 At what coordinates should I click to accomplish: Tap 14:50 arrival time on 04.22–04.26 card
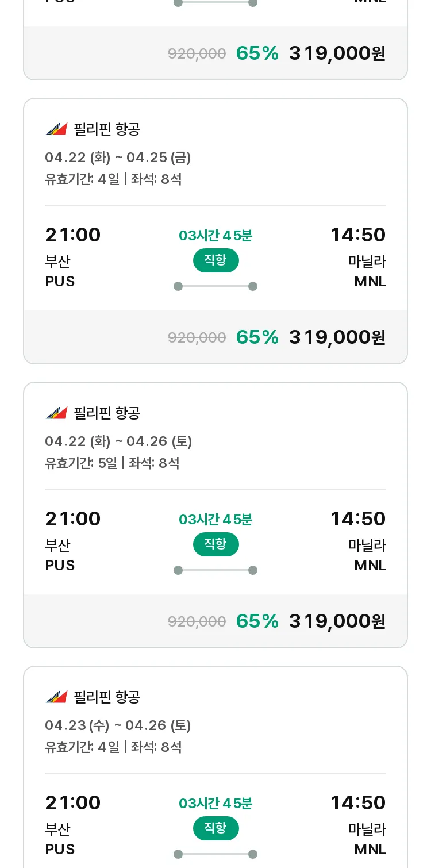point(358,519)
